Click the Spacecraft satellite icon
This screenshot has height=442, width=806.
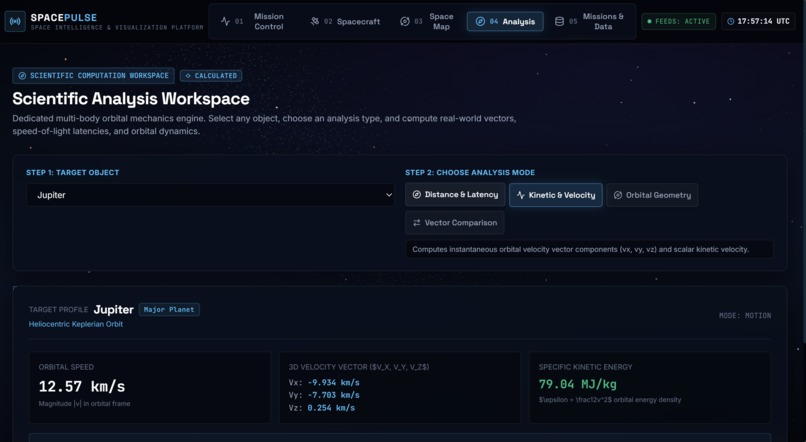click(315, 22)
